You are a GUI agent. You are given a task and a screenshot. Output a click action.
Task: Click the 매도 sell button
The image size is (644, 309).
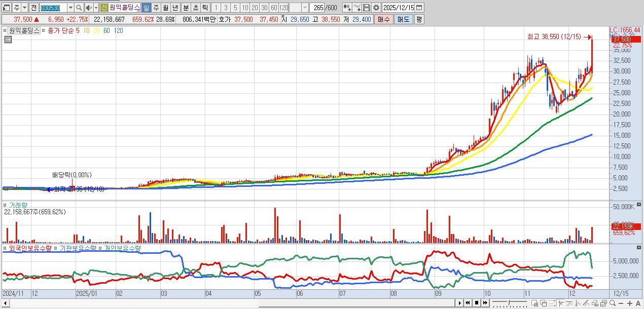pos(404,19)
